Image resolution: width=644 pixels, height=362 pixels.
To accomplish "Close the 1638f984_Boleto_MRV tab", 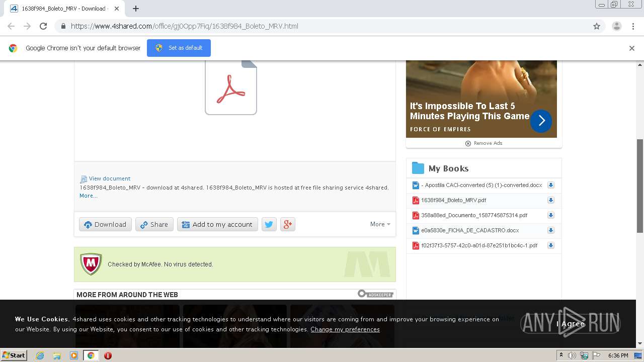I will click(117, 9).
